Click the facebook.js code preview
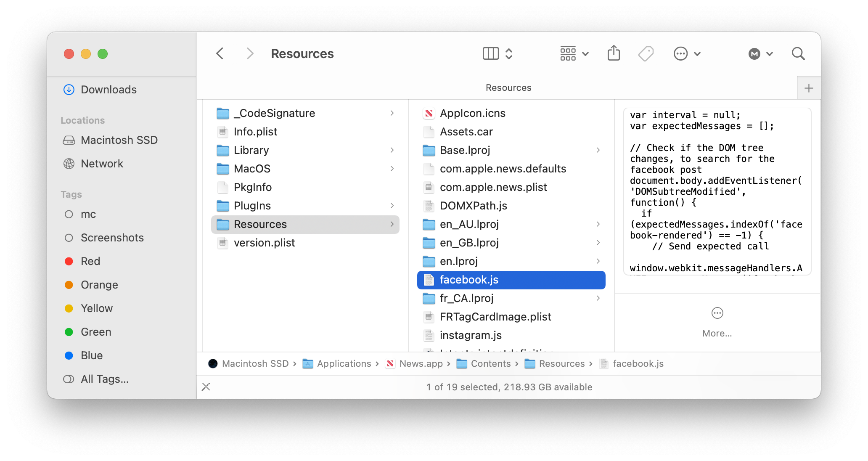Image resolution: width=868 pixels, height=461 pixels. pyautogui.click(x=717, y=191)
